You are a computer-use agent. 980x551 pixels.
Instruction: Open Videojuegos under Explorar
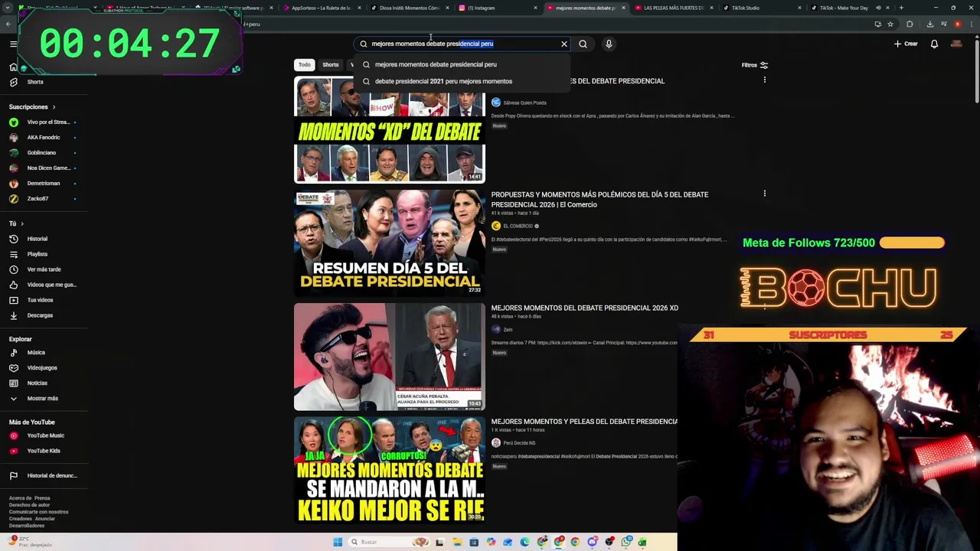click(x=41, y=367)
